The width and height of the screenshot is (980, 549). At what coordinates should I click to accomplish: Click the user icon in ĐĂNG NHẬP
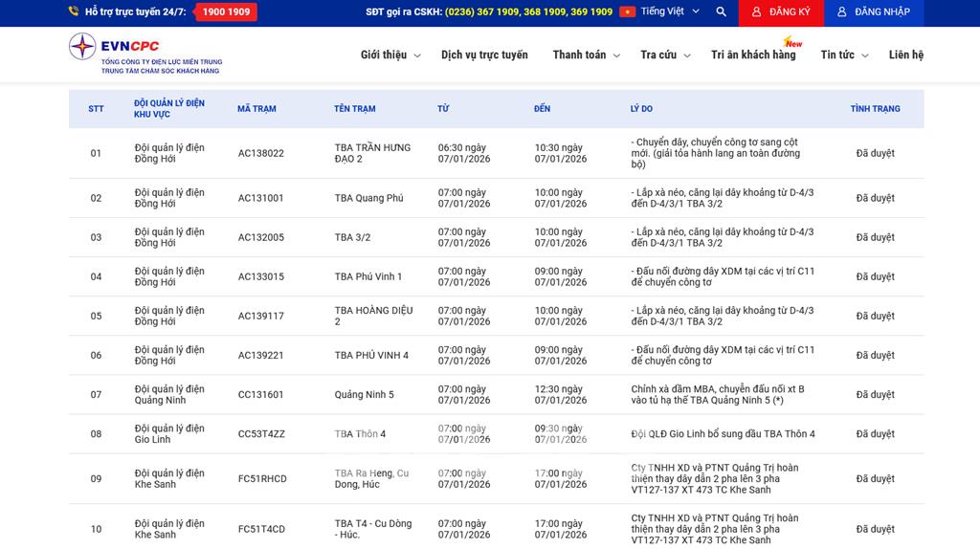[x=841, y=12]
